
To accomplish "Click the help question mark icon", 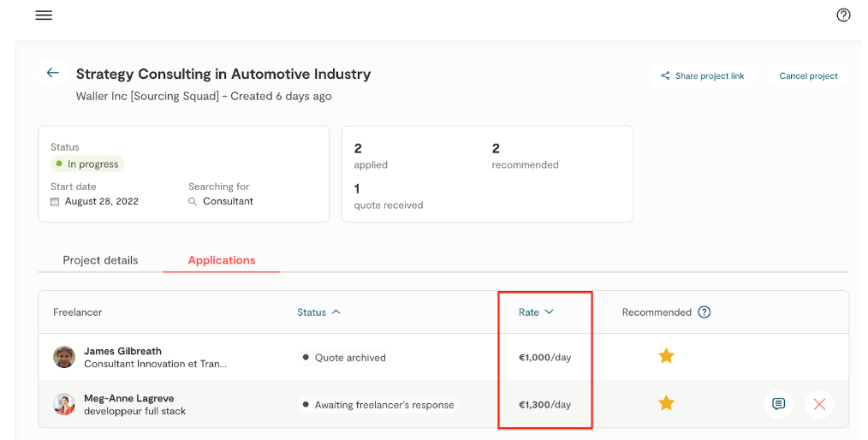I will click(843, 15).
